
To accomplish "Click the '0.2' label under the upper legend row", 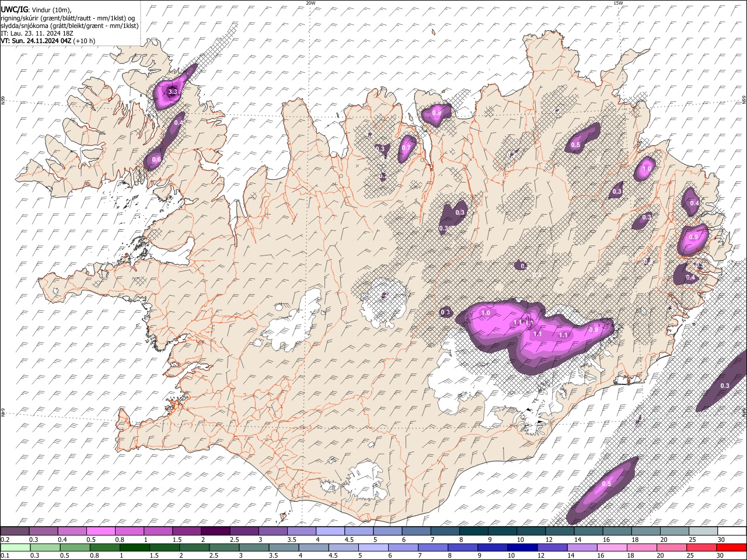I will pos(5,539).
